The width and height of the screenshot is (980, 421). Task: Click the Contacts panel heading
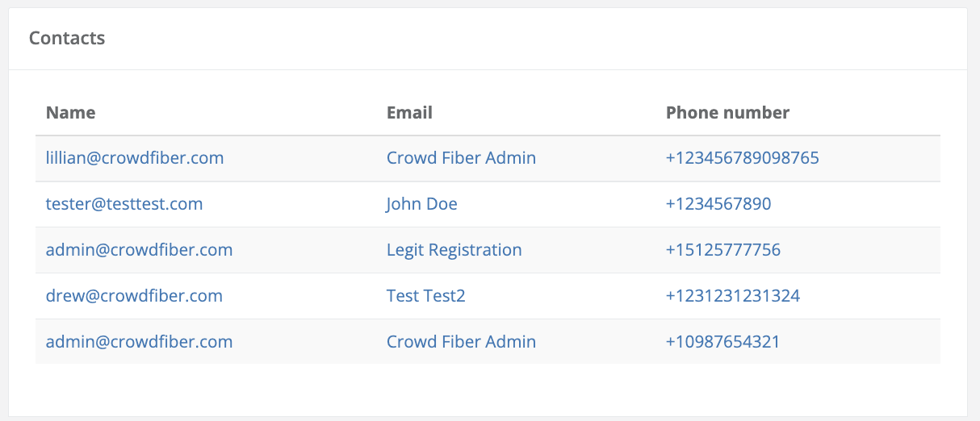click(x=67, y=38)
